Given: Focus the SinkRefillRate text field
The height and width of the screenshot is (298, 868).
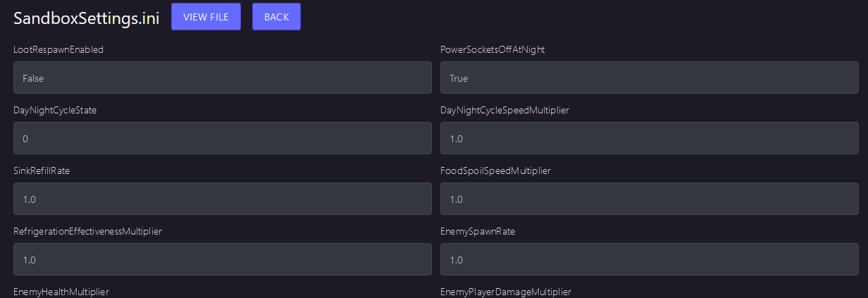Looking at the screenshot, I should click(222, 199).
